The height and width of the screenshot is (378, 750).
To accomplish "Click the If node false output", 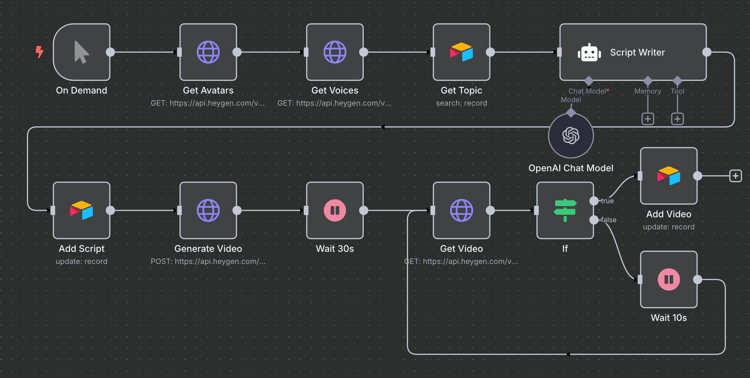I will click(594, 220).
